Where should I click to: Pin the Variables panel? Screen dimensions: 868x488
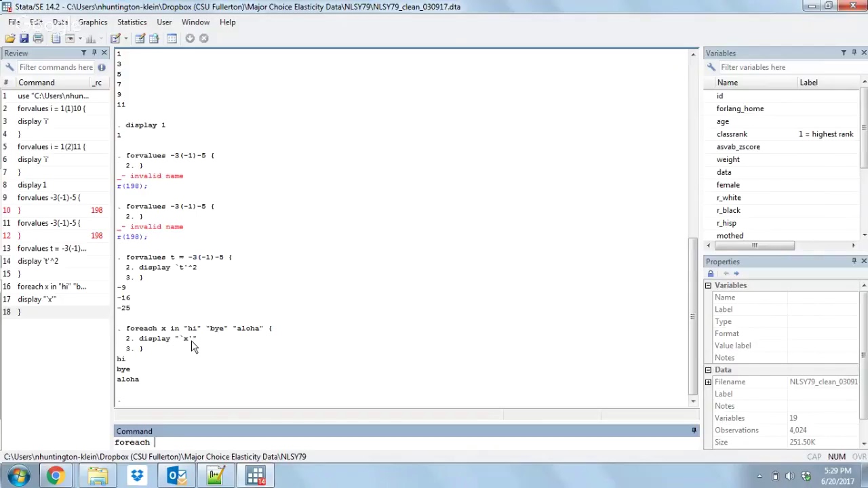tap(854, 53)
